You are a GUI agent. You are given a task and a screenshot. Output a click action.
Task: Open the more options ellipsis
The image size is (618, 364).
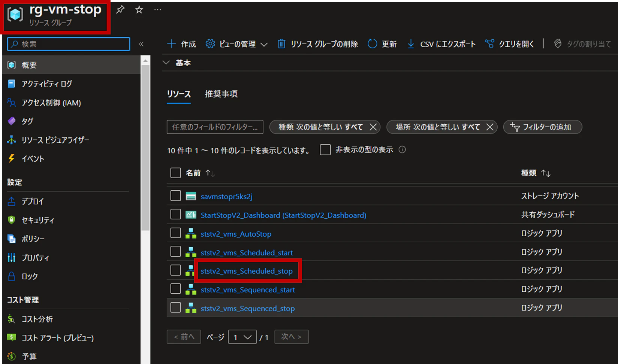tap(157, 10)
